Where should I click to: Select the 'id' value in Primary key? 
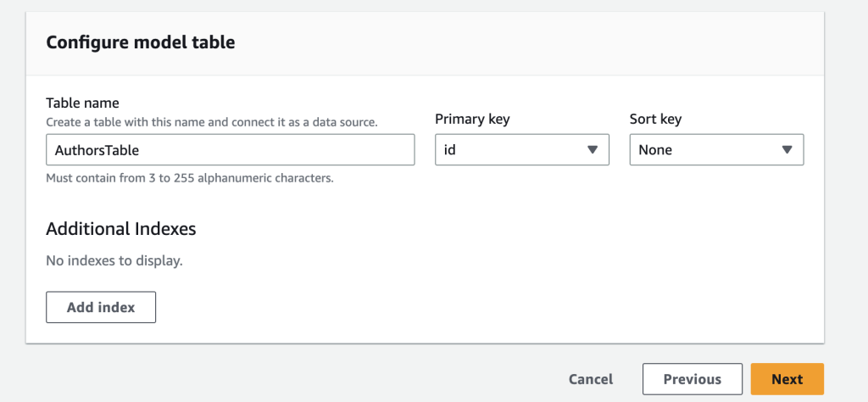451,150
